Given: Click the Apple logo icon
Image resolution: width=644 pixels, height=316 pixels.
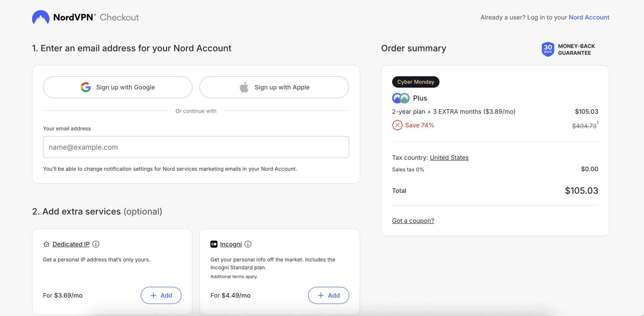Looking at the screenshot, I should [244, 87].
